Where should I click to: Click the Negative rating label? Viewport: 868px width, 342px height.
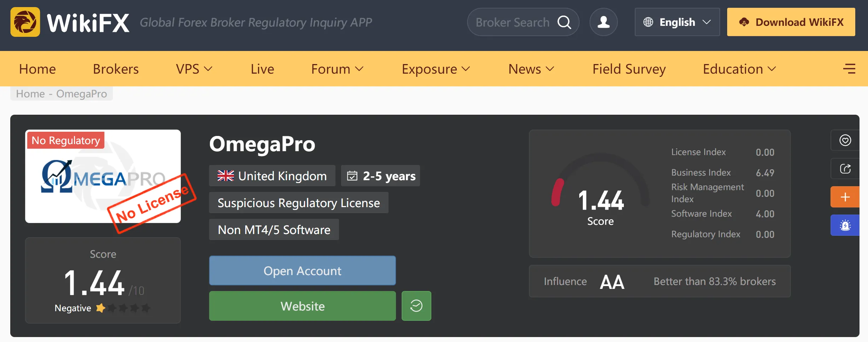[x=73, y=308]
